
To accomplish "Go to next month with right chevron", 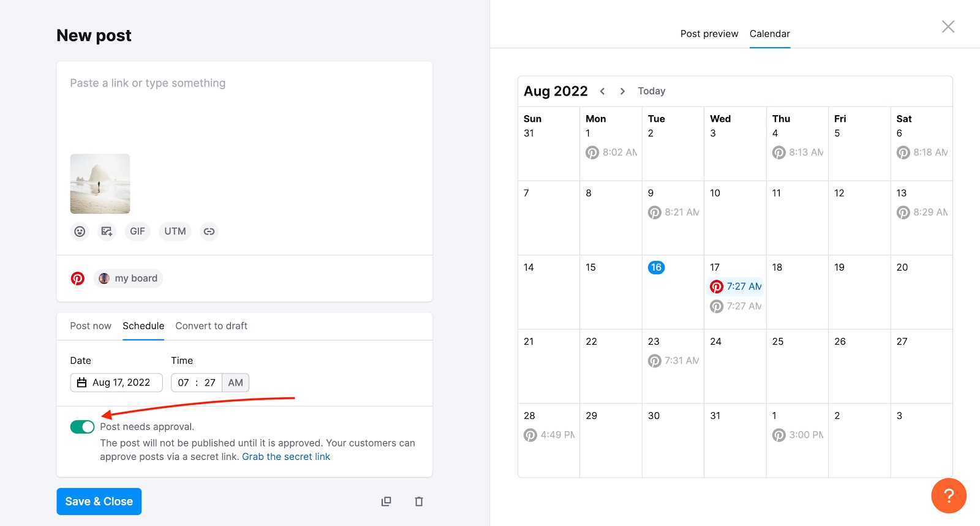I will [622, 91].
